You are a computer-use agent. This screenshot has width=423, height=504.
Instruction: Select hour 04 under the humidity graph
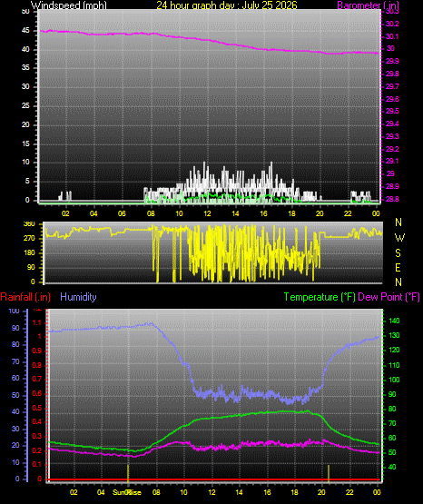pyautogui.click(x=101, y=492)
